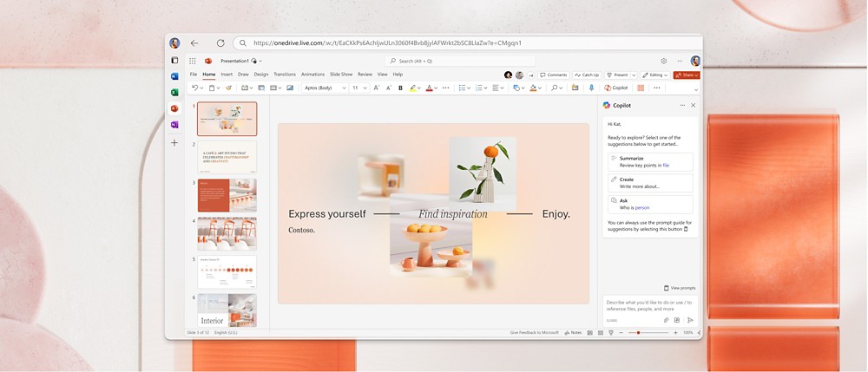Viewport: 868px width, 372px height.
Task: Send the Copilot prompt
Action: tap(690, 320)
